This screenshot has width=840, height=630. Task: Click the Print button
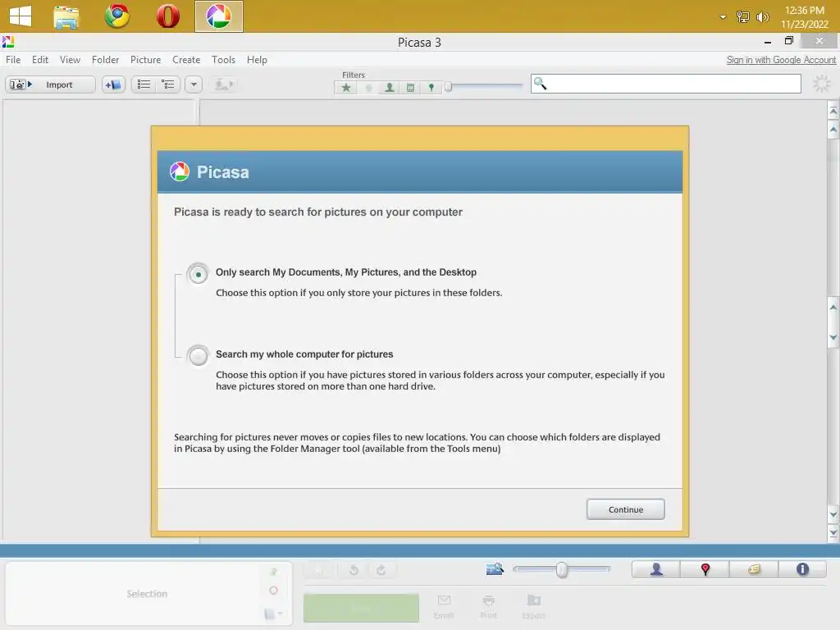[x=489, y=606]
